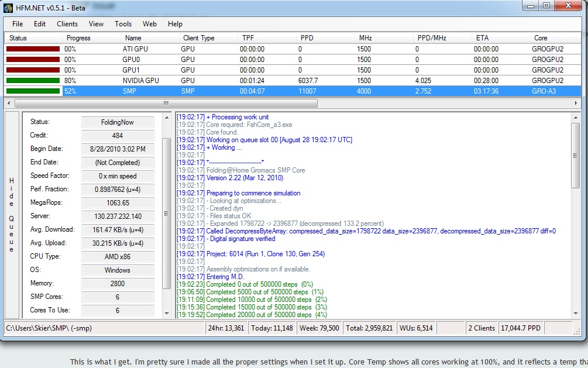This screenshot has height=368, width=588.
Task: Click the Server address field
Action: click(118, 216)
